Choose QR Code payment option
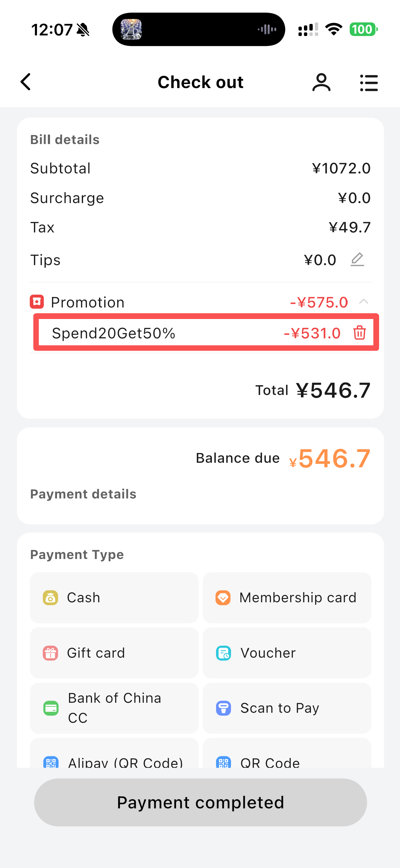The width and height of the screenshot is (400, 868). click(287, 760)
